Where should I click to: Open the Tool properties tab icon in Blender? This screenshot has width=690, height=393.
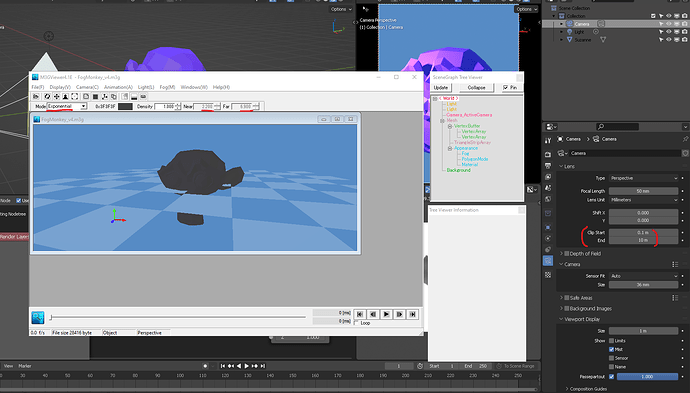tap(548, 141)
